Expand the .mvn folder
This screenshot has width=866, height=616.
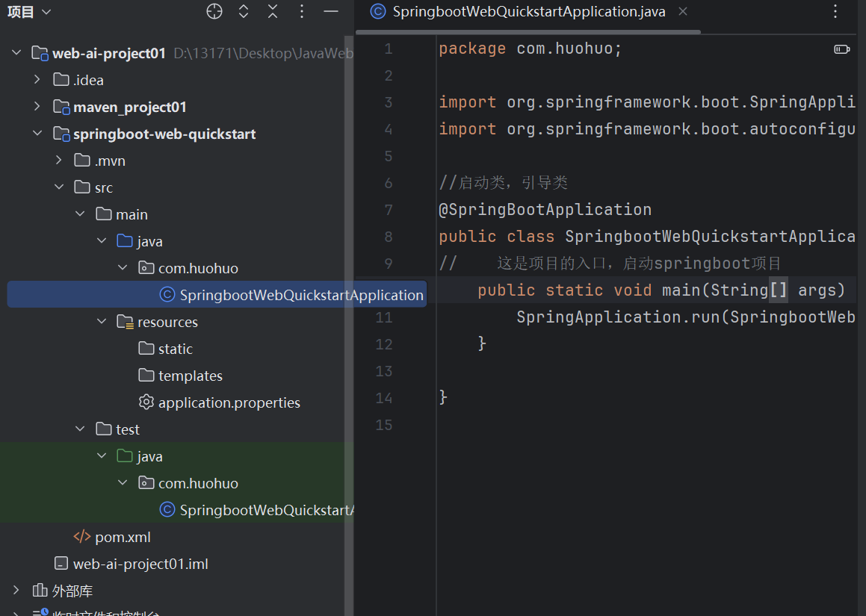[58, 160]
